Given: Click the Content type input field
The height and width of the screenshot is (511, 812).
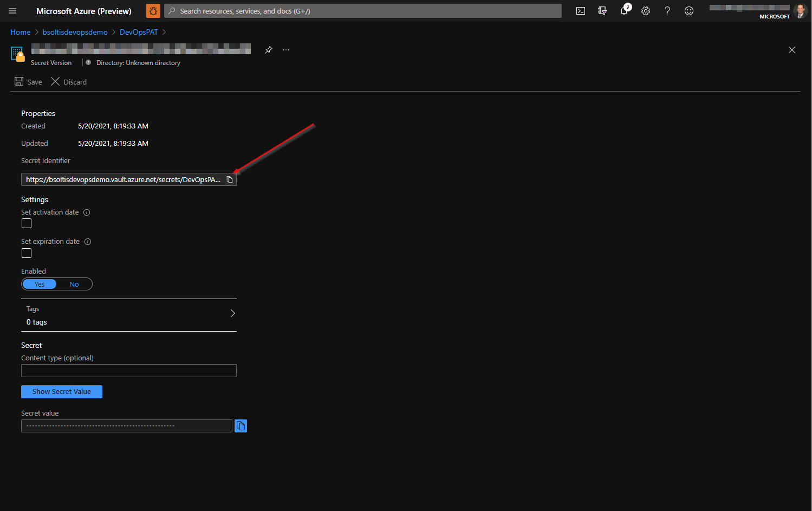Looking at the screenshot, I should coord(129,371).
